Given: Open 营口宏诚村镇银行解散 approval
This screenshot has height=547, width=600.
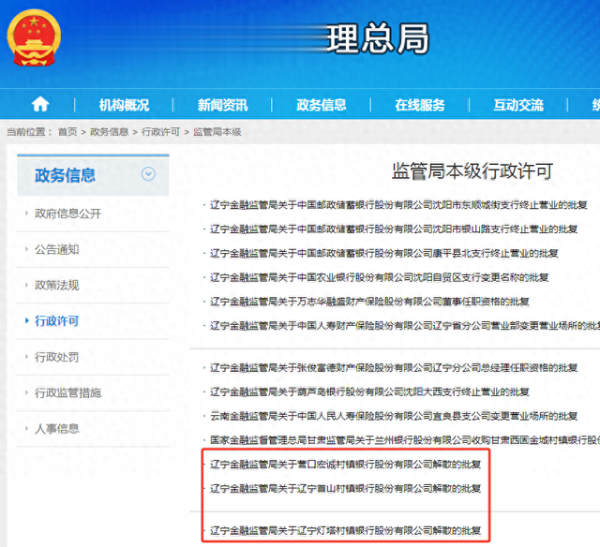Looking at the screenshot, I should (x=346, y=464).
